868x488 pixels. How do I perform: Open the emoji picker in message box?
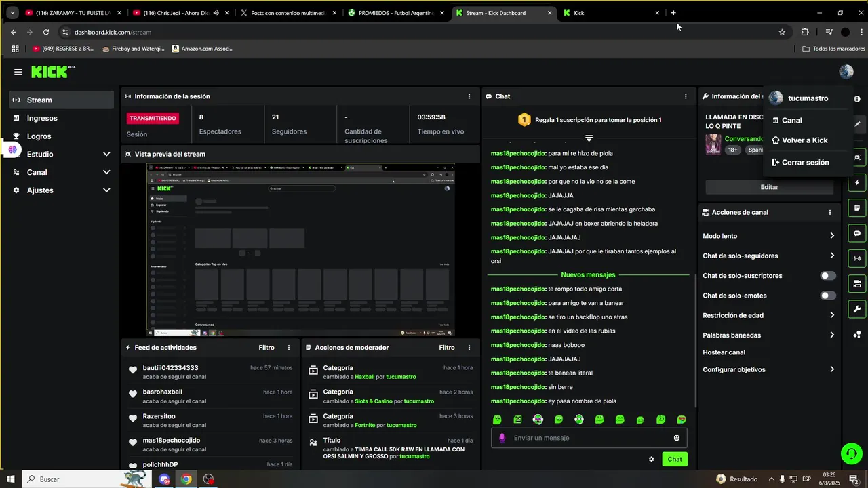click(x=677, y=438)
